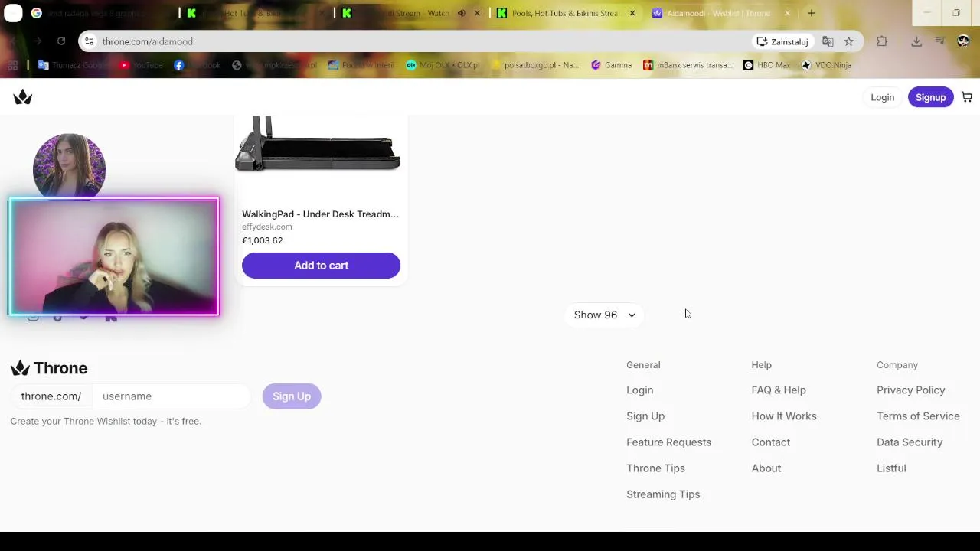Bookmark this page with the star icon

pos(848,41)
